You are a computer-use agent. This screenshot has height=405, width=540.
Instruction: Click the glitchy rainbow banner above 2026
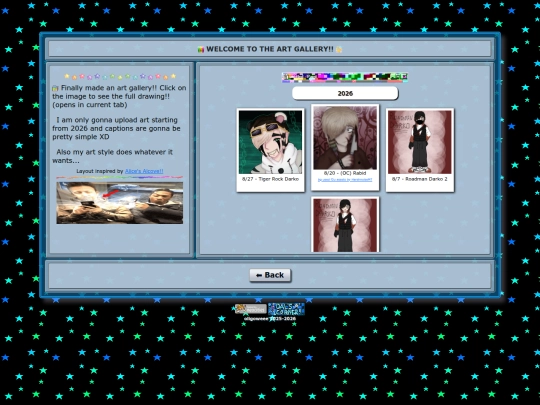[345, 77]
